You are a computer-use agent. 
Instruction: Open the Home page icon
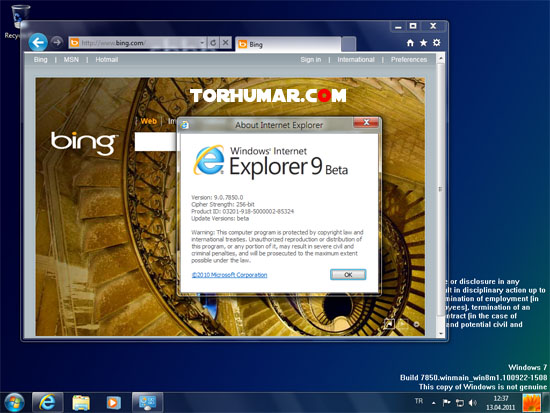pyautogui.click(x=410, y=43)
